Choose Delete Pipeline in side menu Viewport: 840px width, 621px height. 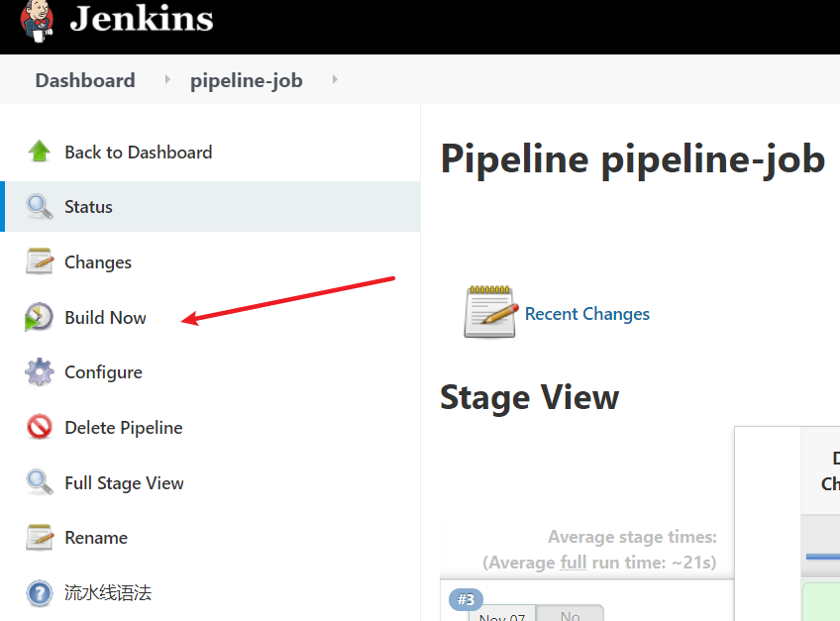click(x=124, y=428)
